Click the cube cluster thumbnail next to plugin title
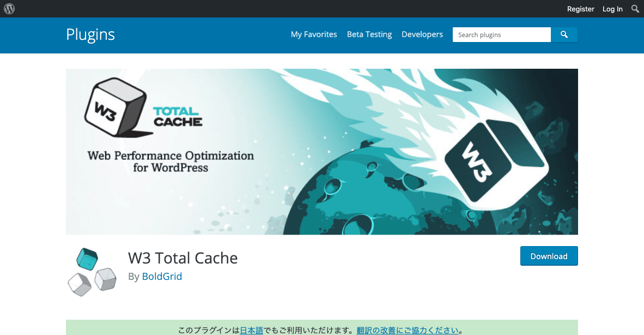644x335 pixels. pos(92,271)
